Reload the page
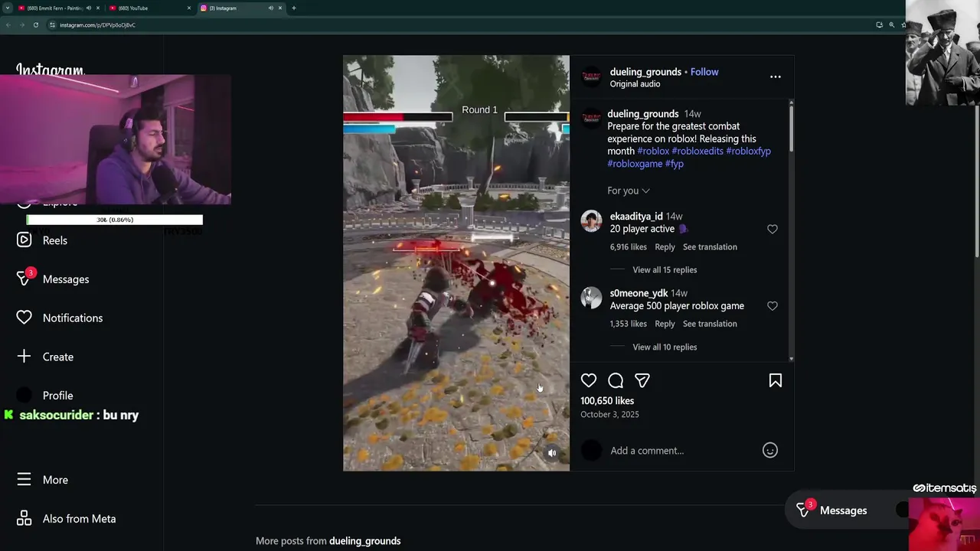The image size is (980, 551). (35, 24)
